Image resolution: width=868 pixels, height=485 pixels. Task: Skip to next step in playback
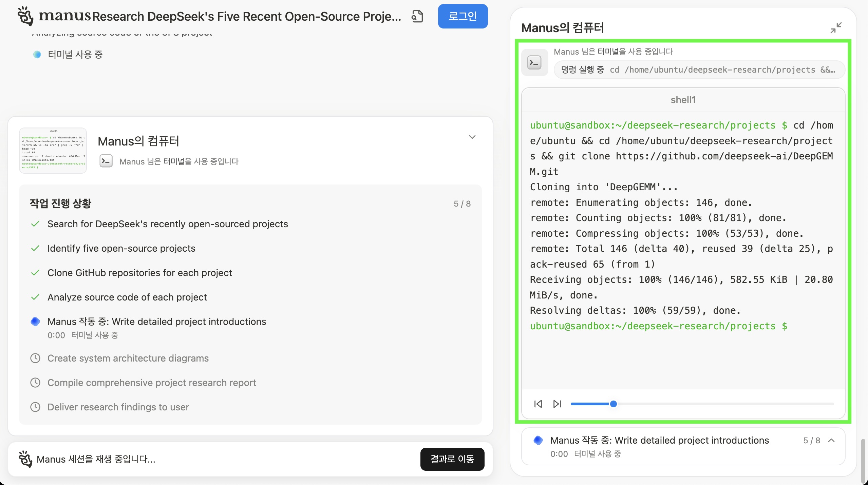[557, 404]
